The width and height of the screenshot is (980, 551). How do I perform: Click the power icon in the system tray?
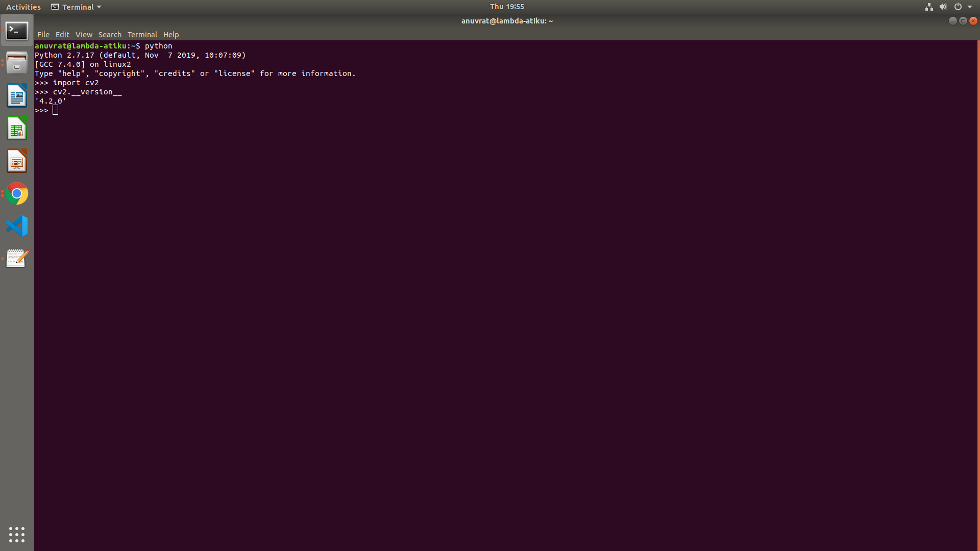[x=958, y=7]
